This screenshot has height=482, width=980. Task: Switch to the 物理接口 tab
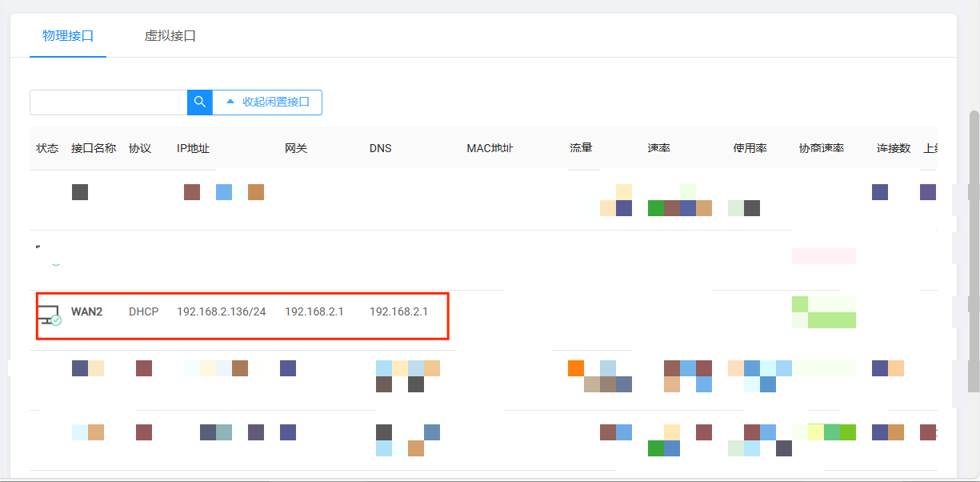(x=68, y=36)
